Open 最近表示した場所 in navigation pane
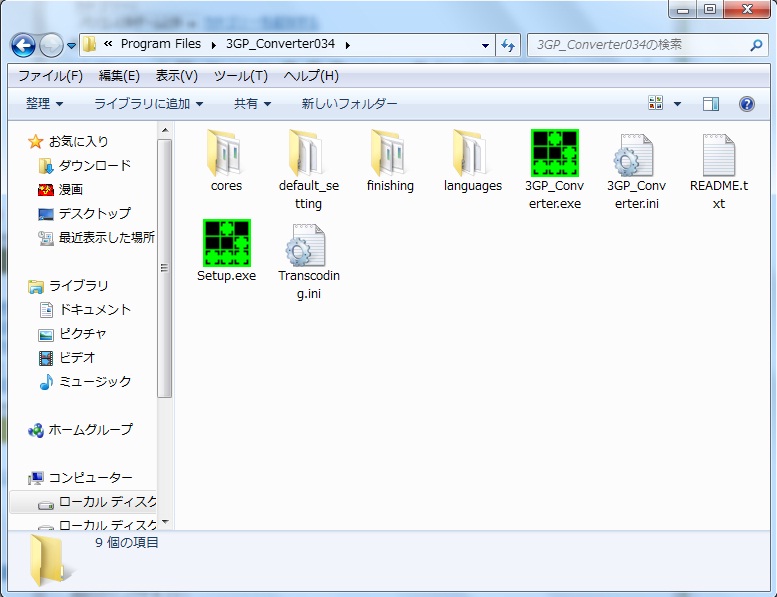The image size is (777, 597). click(97, 238)
